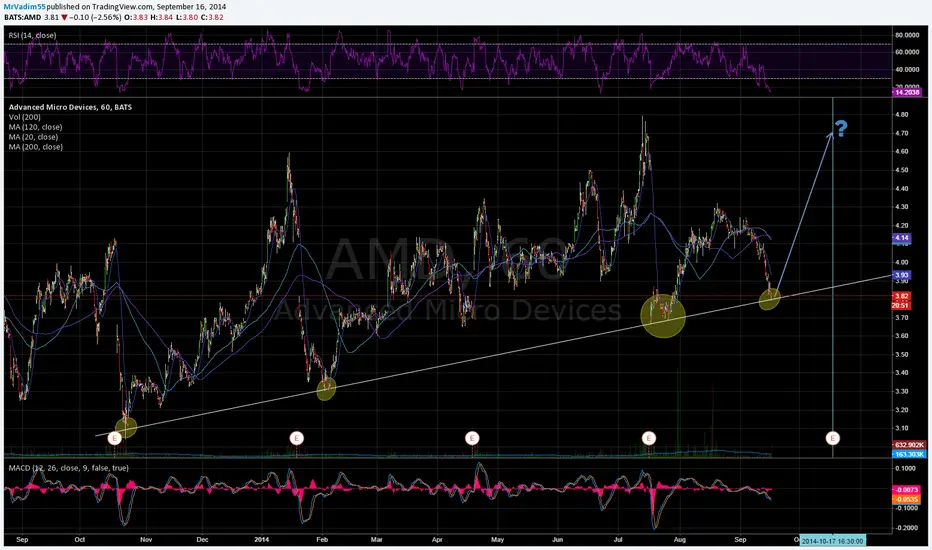This screenshot has width=932, height=550.
Task: Click the purple 4.14 moving average price label
Action: pos(901,238)
